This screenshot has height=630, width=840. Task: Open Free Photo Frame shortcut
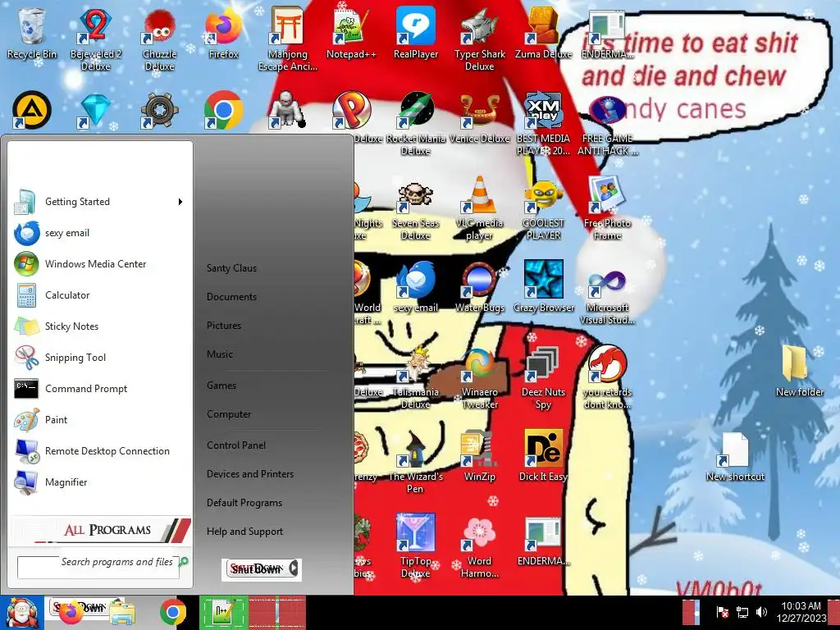pyautogui.click(x=608, y=208)
